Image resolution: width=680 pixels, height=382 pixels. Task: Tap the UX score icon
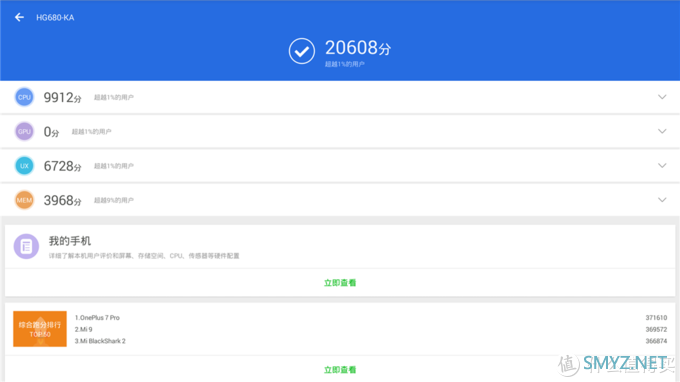(x=24, y=166)
